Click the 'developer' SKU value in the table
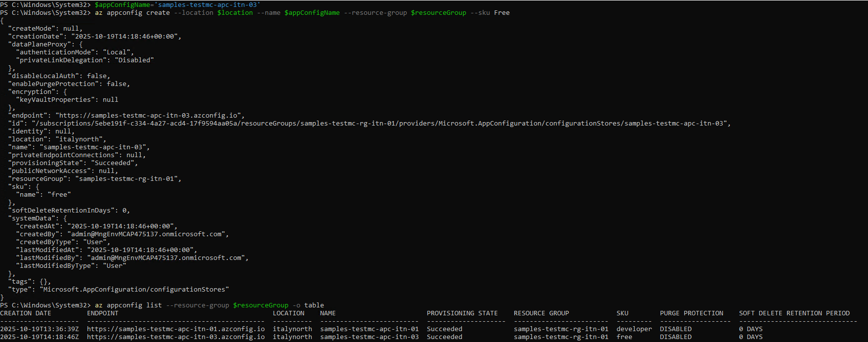The height and width of the screenshot is (342, 868). tap(634, 329)
